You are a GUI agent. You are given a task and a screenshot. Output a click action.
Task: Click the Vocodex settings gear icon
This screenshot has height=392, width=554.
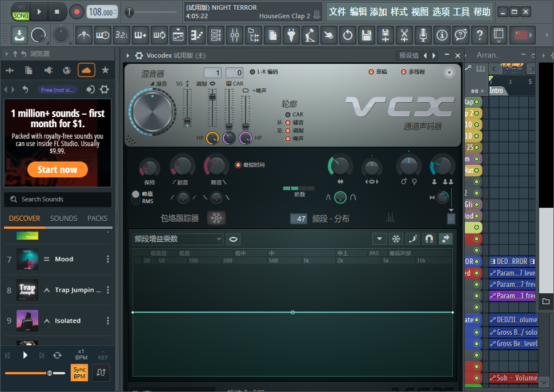139,55
